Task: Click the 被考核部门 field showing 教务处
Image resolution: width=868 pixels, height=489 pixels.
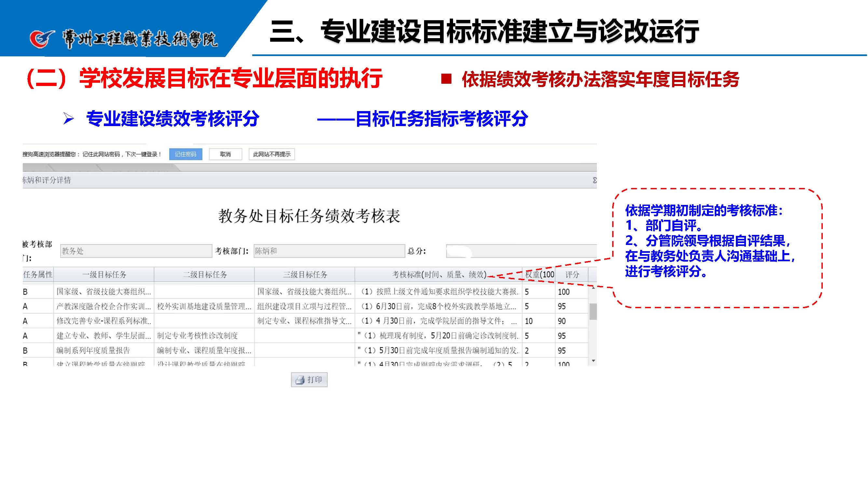Action: tap(136, 251)
